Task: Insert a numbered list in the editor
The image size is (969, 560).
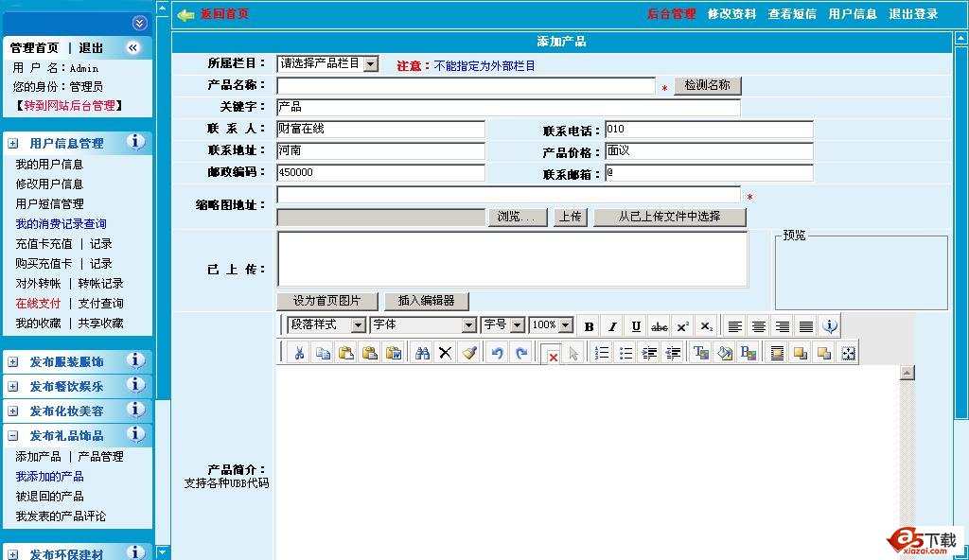Action: click(601, 353)
